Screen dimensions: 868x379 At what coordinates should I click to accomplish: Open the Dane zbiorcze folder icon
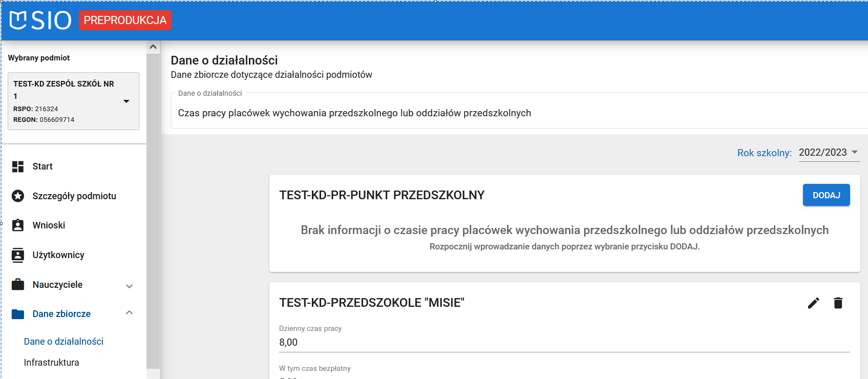coord(17,313)
